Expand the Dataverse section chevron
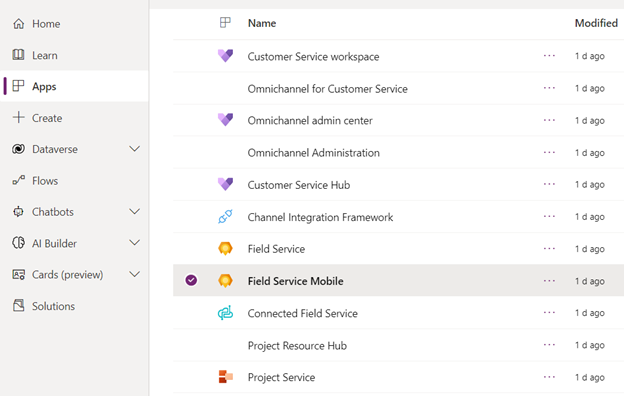624x396 pixels. [135, 149]
